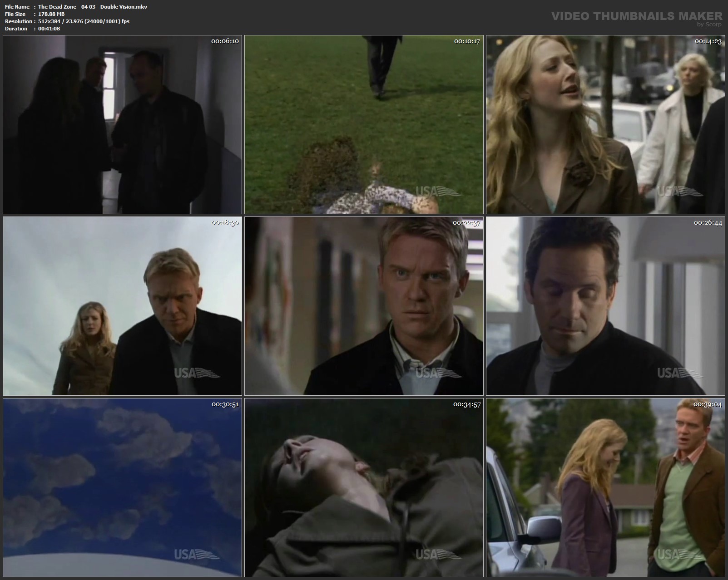The height and width of the screenshot is (580, 728).
Task: Click the '00:14:23' timestamp label
Action: pyautogui.click(x=708, y=41)
